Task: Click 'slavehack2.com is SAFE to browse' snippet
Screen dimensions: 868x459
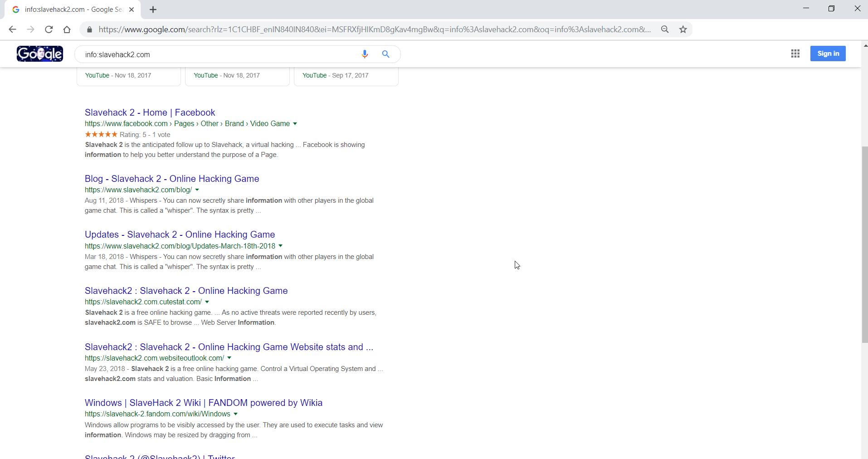Action: pos(138,322)
